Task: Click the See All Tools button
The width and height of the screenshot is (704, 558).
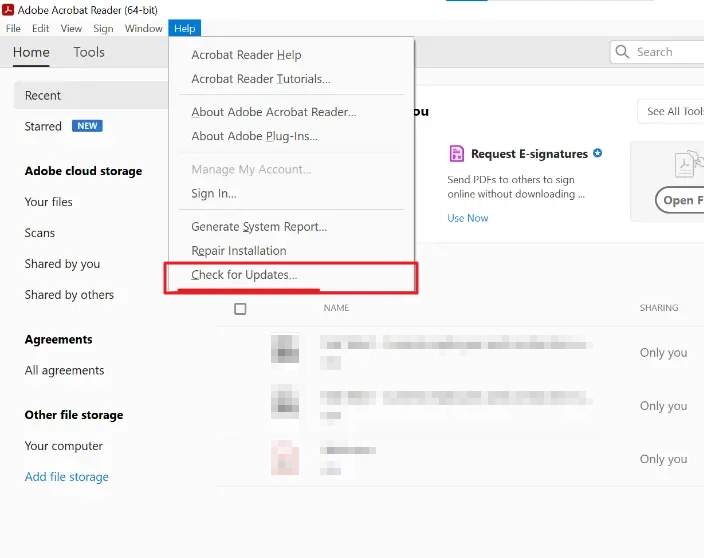Action: coord(672,111)
